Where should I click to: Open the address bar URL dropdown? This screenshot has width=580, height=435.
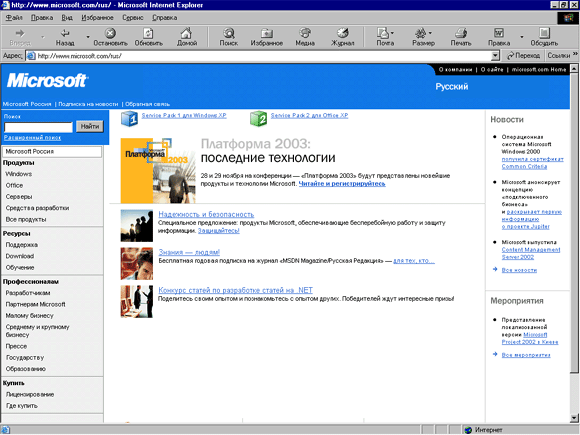click(x=495, y=56)
